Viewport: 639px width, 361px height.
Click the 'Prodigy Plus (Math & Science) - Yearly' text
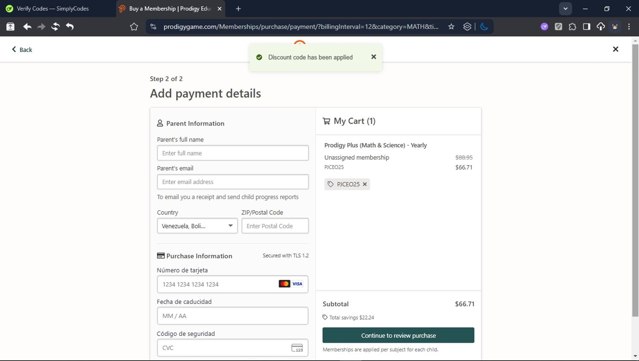[x=375, y=145]
